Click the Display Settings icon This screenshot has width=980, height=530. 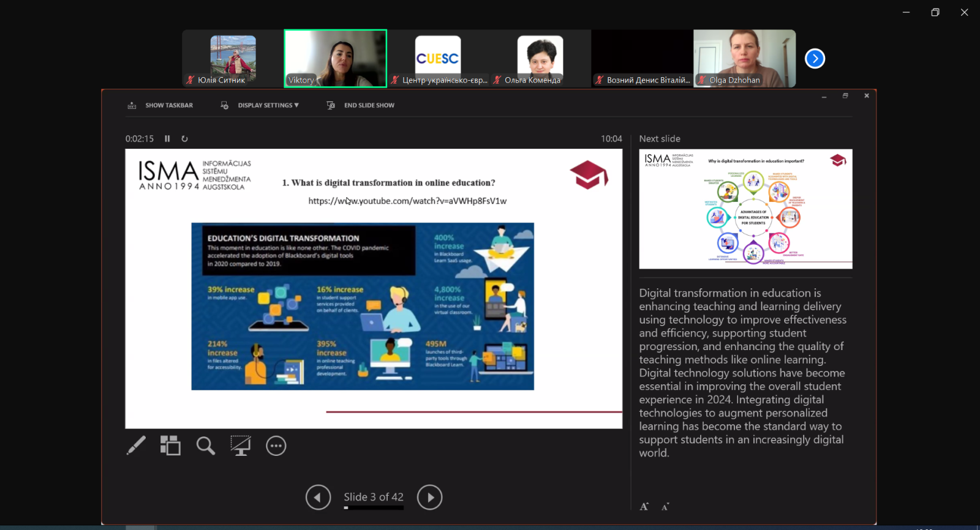coord(225,105)
